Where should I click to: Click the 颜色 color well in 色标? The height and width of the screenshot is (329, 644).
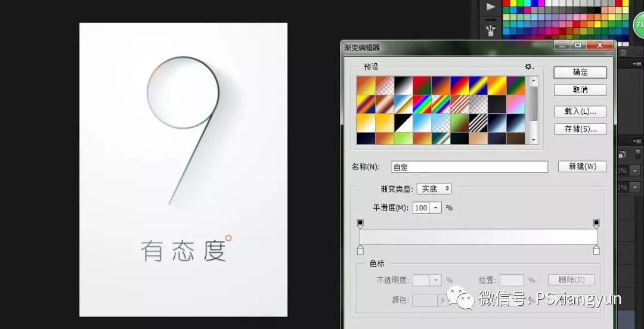pyautogui.click(x=425, y=300)
